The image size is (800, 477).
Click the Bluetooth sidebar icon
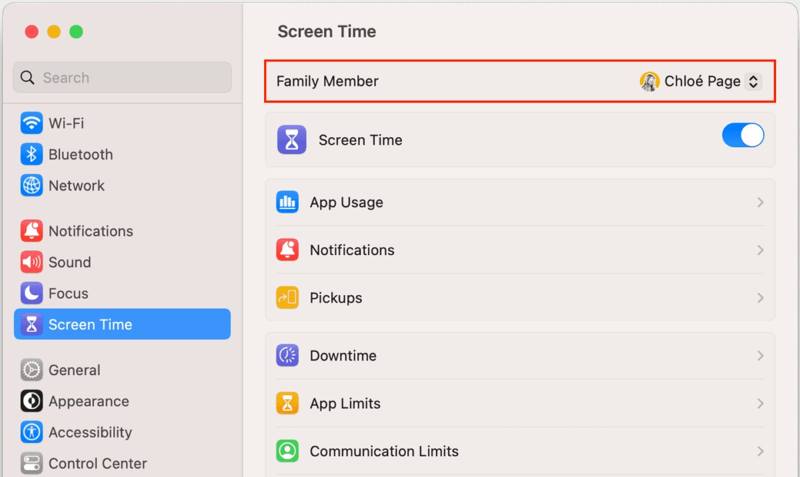[31, 154]
